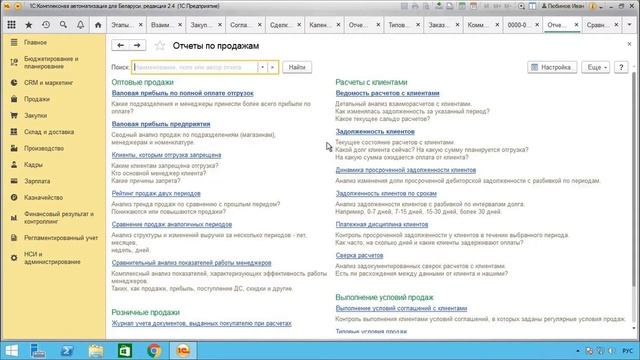Open Валовая прибыль по полной оплате отгрузок
The height and width of the screenshot is (360, 640).
coord(182,93)
